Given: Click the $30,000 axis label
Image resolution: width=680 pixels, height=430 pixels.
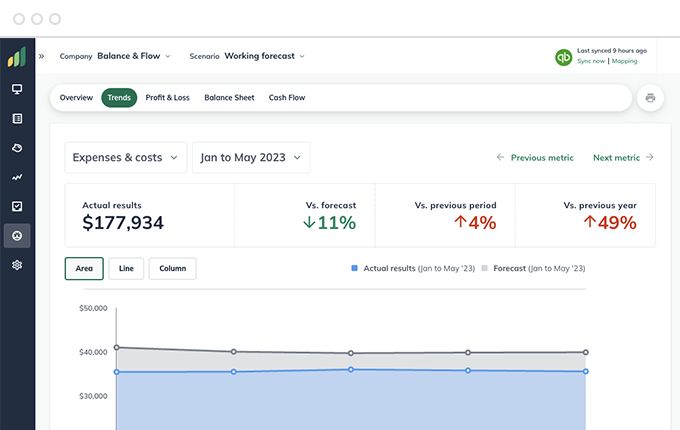Looking at the screenshot, I should point(93,396).
